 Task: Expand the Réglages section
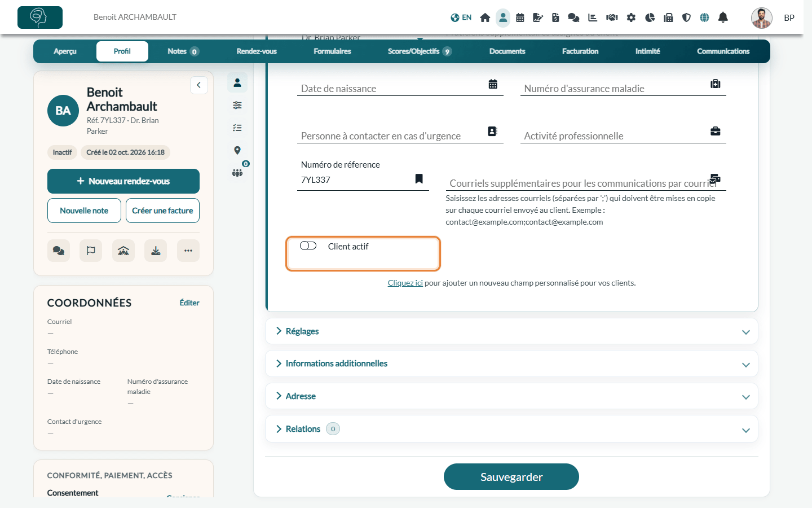pyautogui.click(x=511, y=331)
